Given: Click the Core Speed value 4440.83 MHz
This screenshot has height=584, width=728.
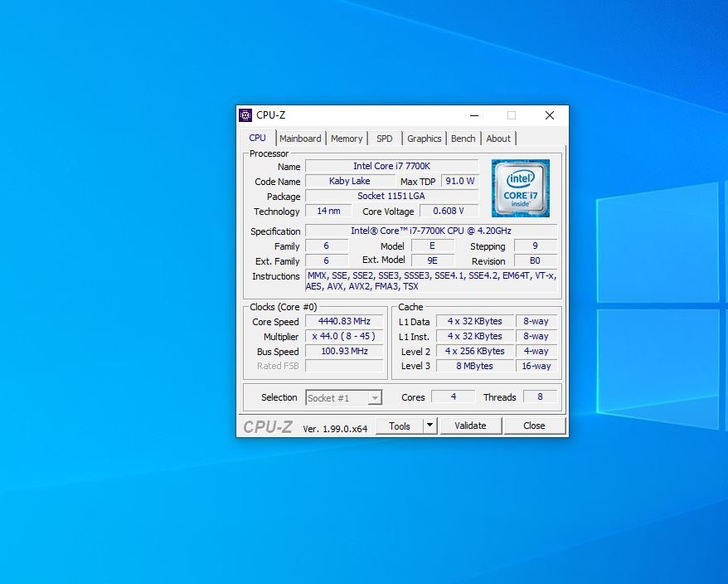Looking at the screenshot, I should 344,321.
